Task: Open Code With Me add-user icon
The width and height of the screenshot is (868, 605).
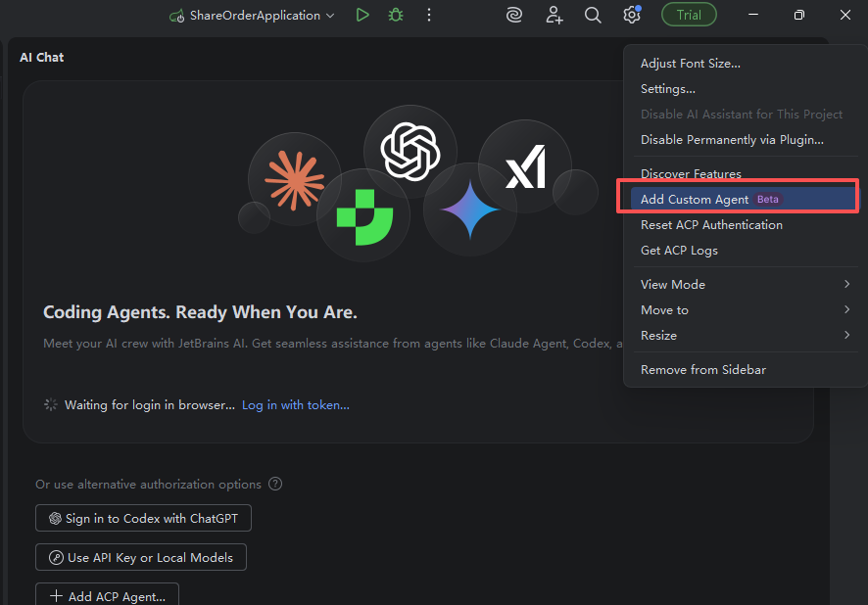Action: 555,15
